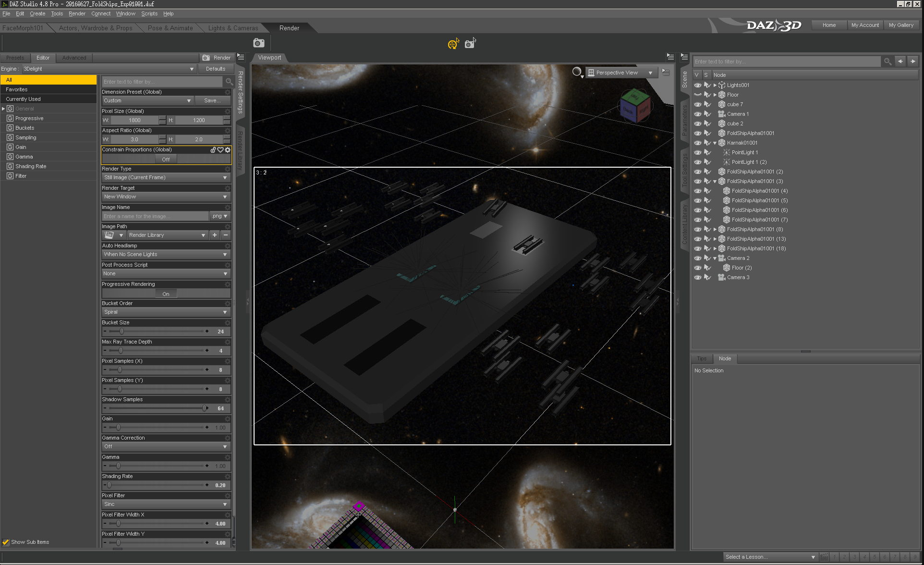Image resolution: width=924 pixels, height=565 pixels.
Task: Open the Perspective View camera dropdown
Action: tap(620, 73)
